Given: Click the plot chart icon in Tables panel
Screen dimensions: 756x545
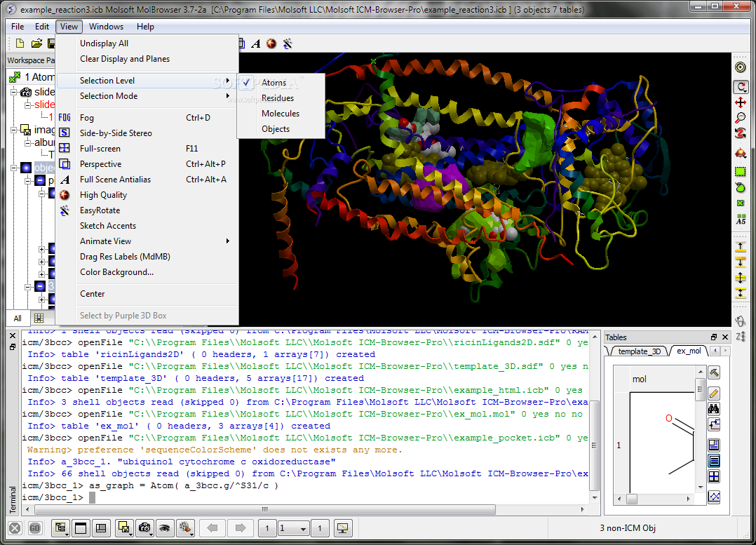Looking at the screenshot, I should tap(714, 497).
